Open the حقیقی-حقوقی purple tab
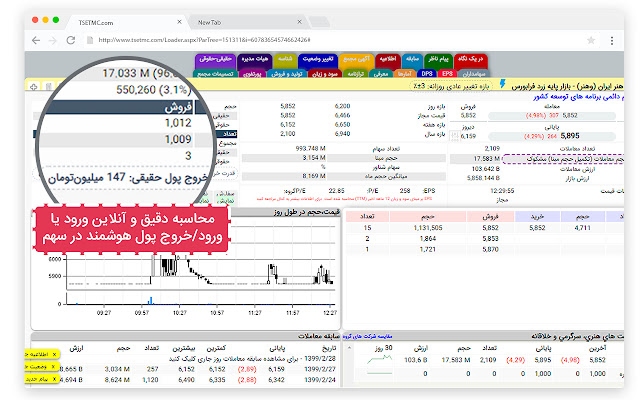640x400 pixels. coord(215,59)
